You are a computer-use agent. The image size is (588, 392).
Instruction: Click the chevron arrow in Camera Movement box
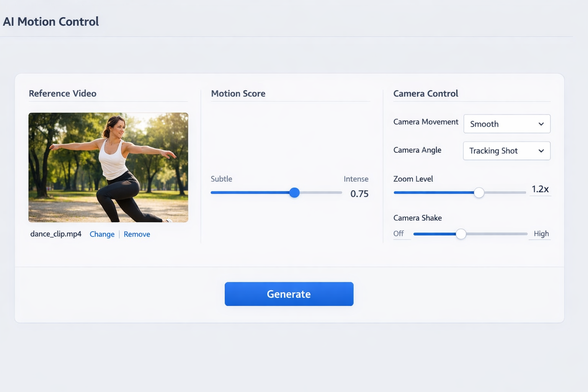point(541,124)
